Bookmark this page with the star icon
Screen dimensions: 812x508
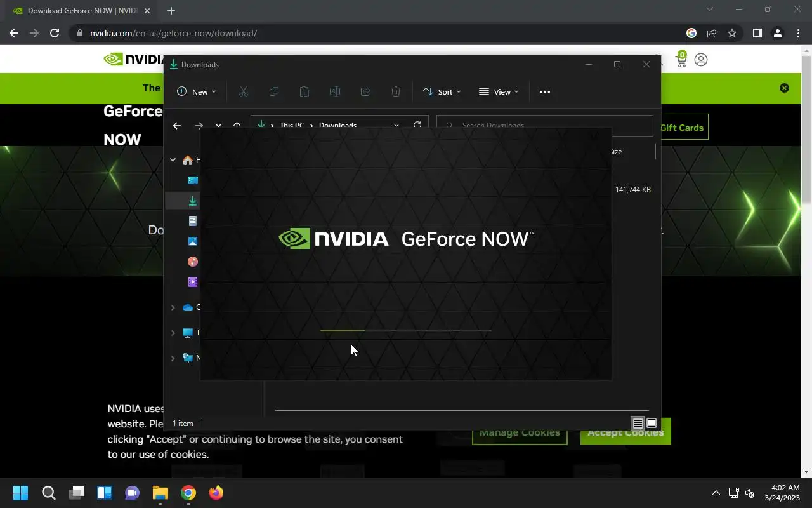click(732, 33)
